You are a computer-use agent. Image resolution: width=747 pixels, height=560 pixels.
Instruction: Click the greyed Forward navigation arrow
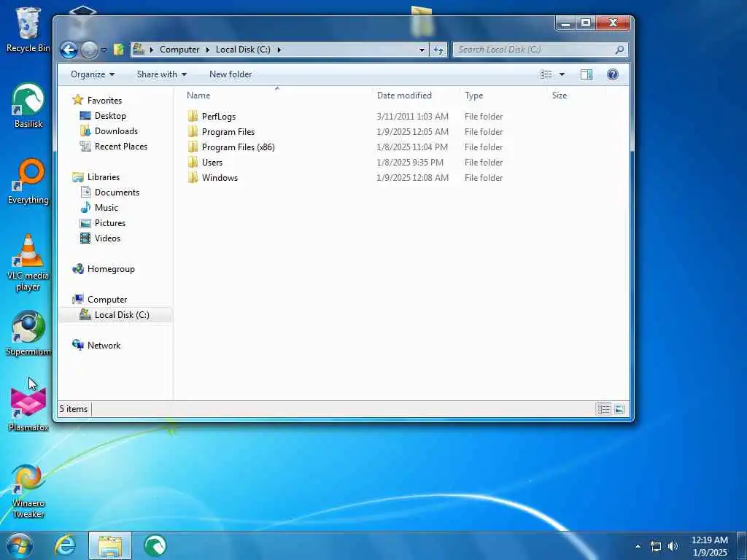[89, 50]
